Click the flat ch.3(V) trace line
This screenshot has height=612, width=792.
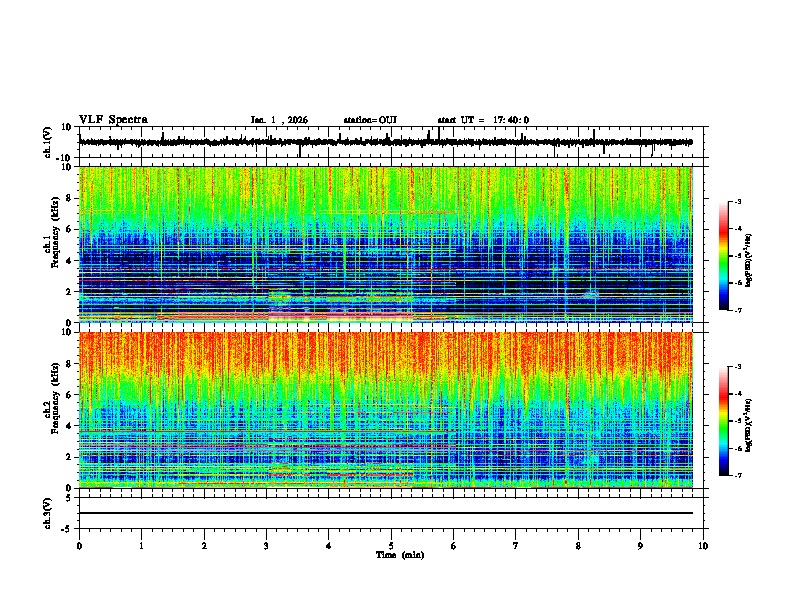tap(386, 513)
